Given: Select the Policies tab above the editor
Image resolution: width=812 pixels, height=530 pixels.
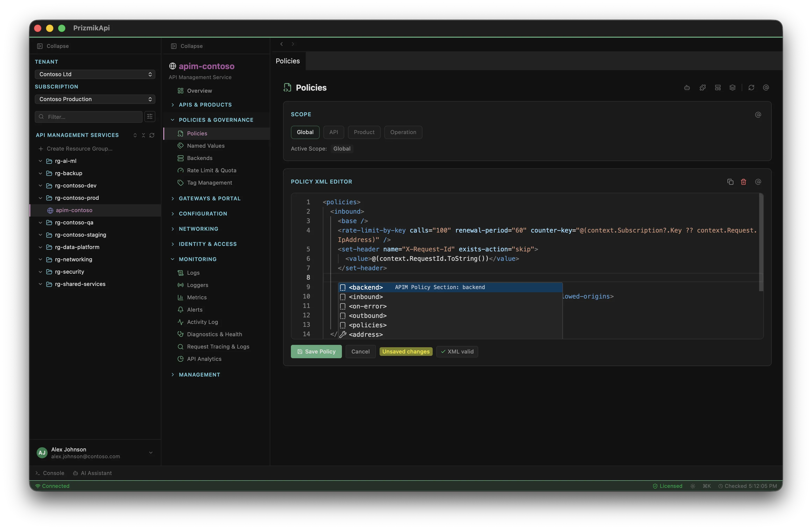Looking at the screenshot, I should tap(287, 61).
